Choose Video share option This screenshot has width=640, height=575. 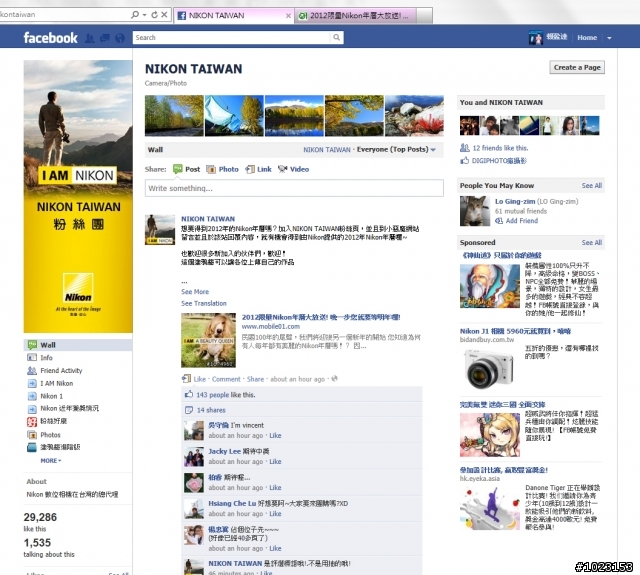293,169
